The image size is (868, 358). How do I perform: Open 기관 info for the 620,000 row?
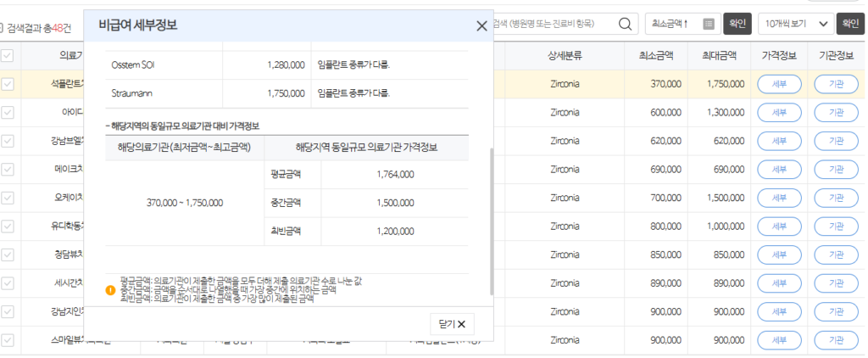click(x=836, y=142)
